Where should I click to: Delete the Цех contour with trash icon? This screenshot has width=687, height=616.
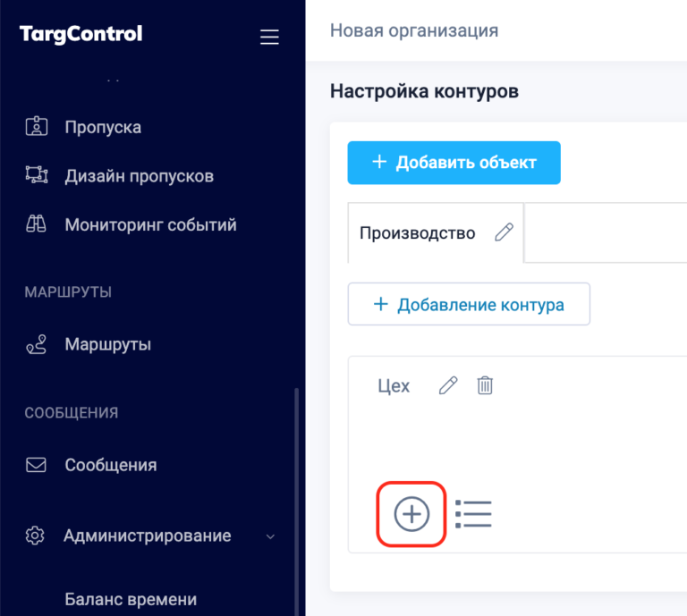tap(485, 385)
